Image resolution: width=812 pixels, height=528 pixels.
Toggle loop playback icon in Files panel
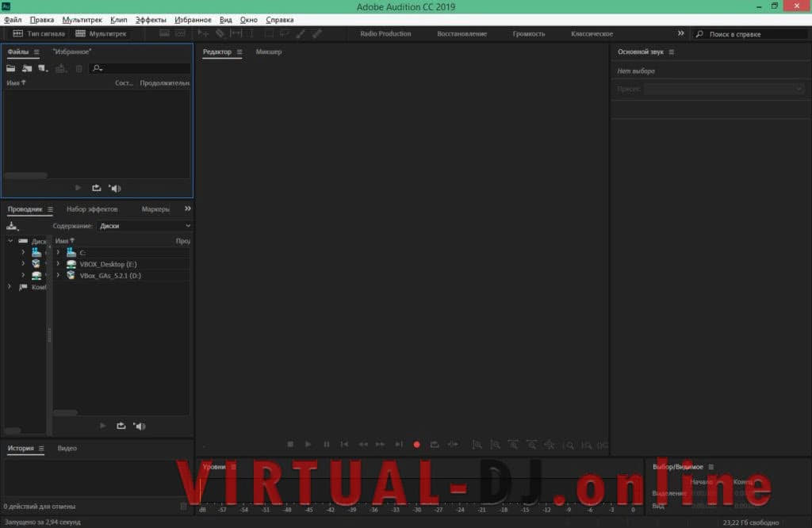pos(97,188)
